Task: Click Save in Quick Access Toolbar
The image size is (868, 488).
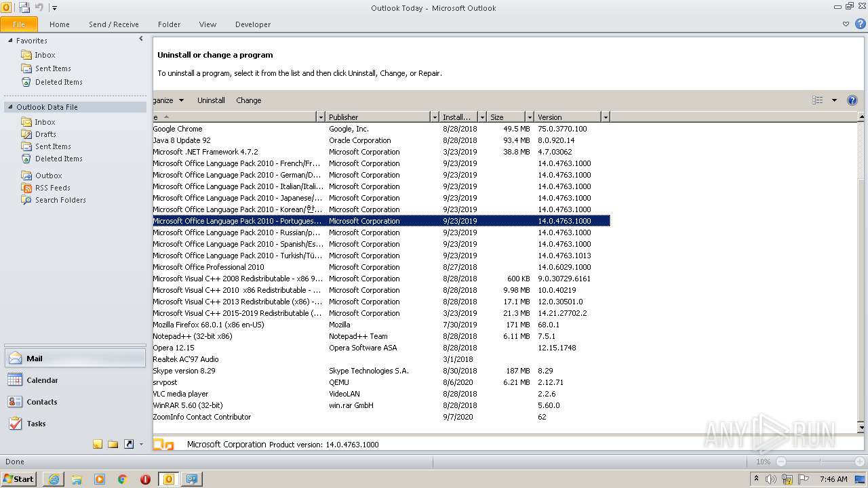Action: (24, 7)
